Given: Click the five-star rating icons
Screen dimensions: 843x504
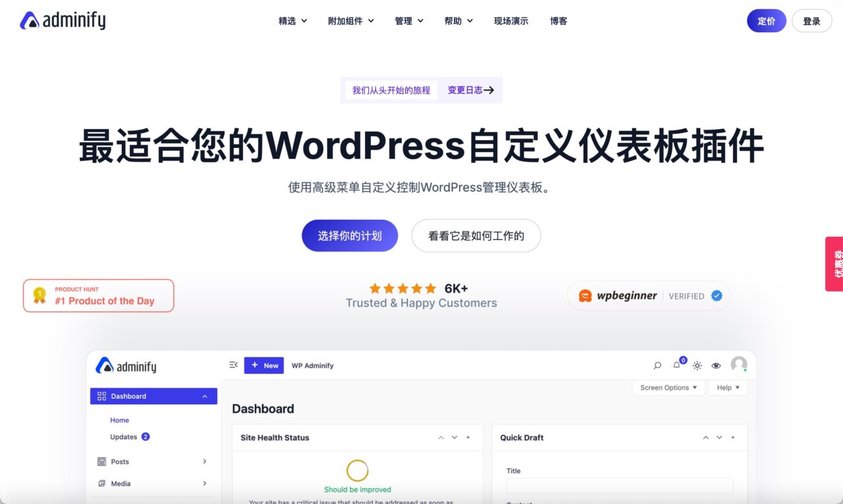Looking at the screenshot, I should (x=402, y=288).
